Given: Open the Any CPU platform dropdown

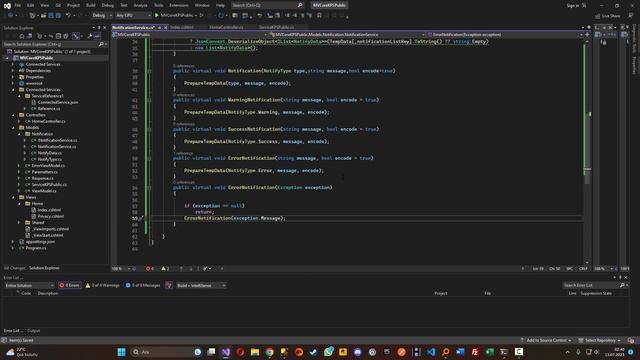Looking at the screenshot, I should click(133, 16).
